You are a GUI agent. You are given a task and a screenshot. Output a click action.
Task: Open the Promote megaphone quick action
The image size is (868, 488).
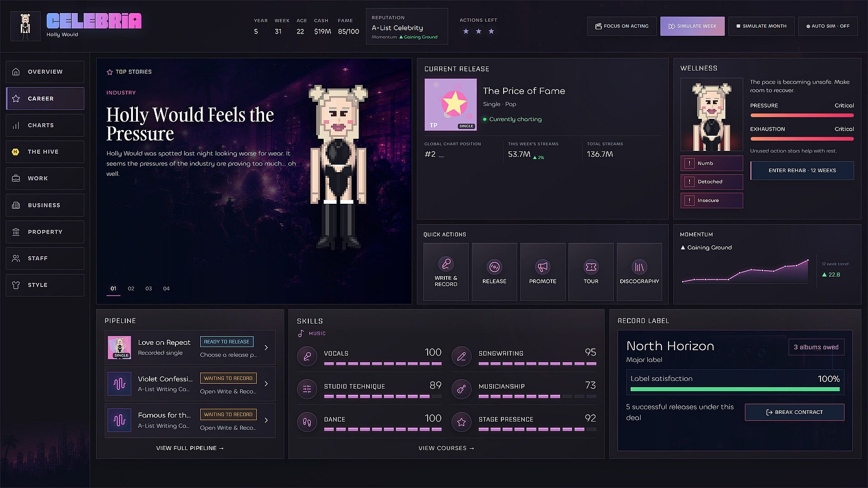pos(542,272)
